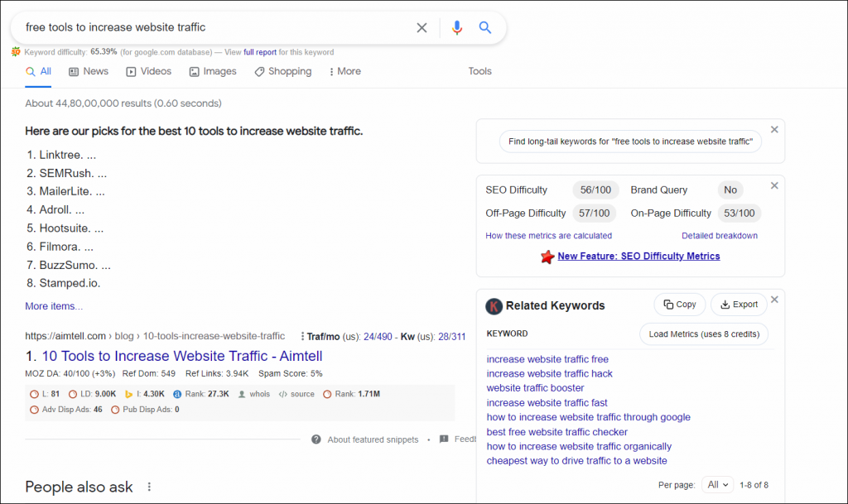
Task: Click the red star New Feature icon
Action: [x=547, y=257]
